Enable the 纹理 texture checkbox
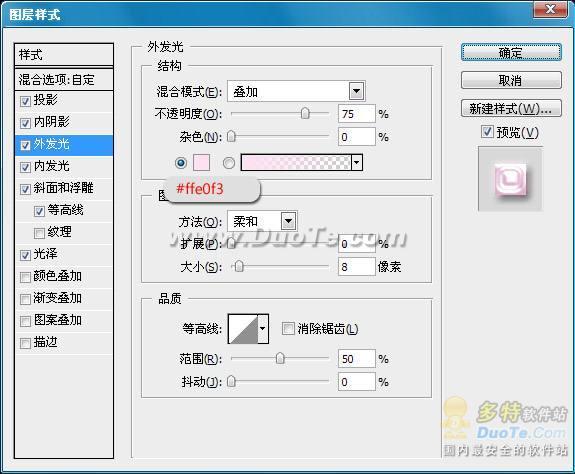 point(39,233)
